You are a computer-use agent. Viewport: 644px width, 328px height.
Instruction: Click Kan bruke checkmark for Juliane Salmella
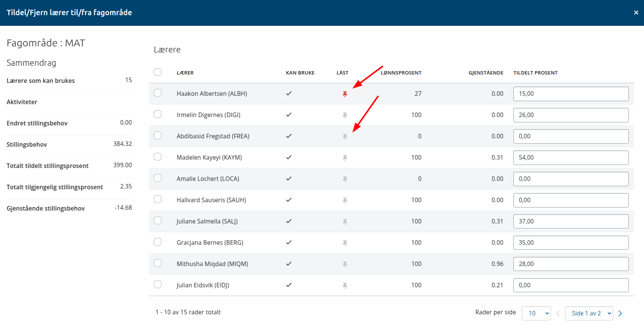coord(289,221)
